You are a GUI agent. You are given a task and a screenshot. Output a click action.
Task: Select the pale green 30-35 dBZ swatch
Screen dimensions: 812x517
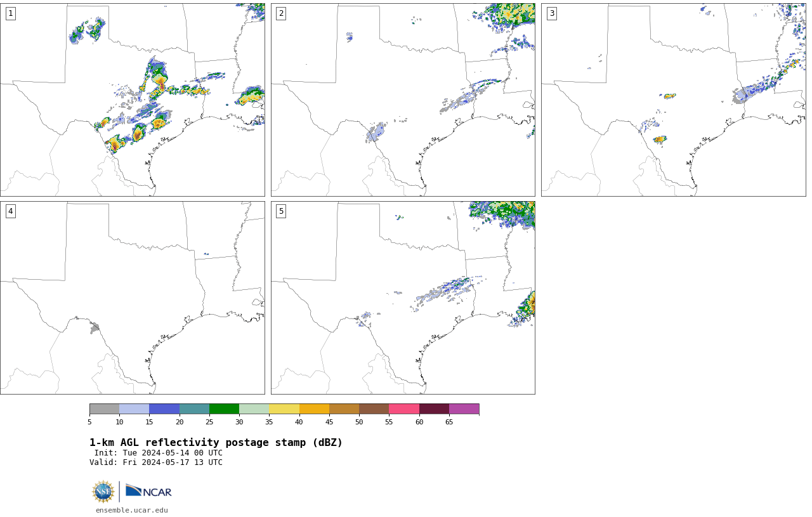254,409
